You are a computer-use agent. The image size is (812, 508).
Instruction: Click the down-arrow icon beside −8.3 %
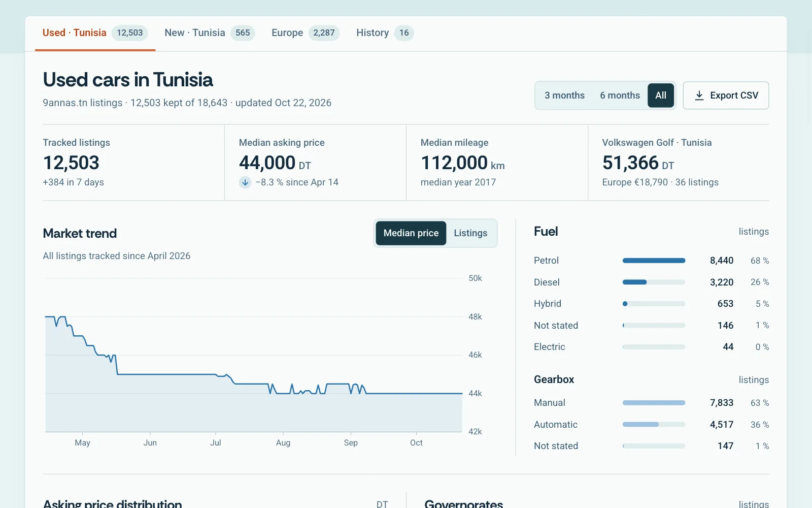point(245,182)
